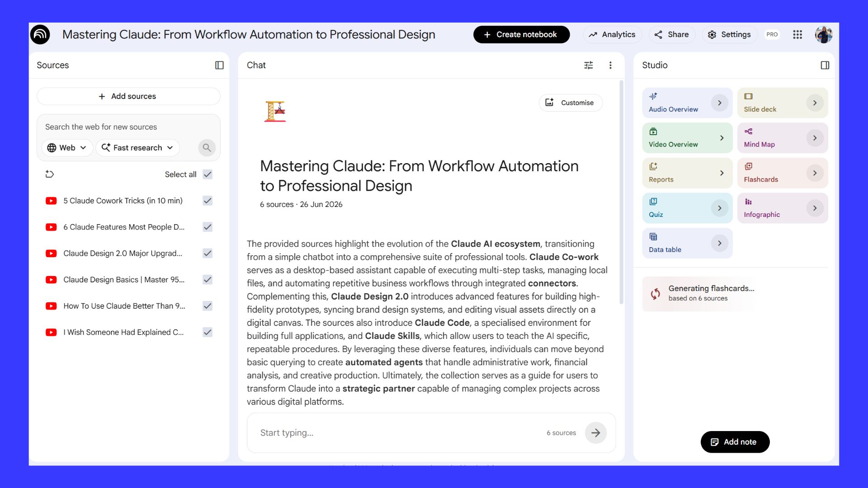Click YouTube icon for Claude Design Basics
The image size is (868, 488).
(51, 280)
